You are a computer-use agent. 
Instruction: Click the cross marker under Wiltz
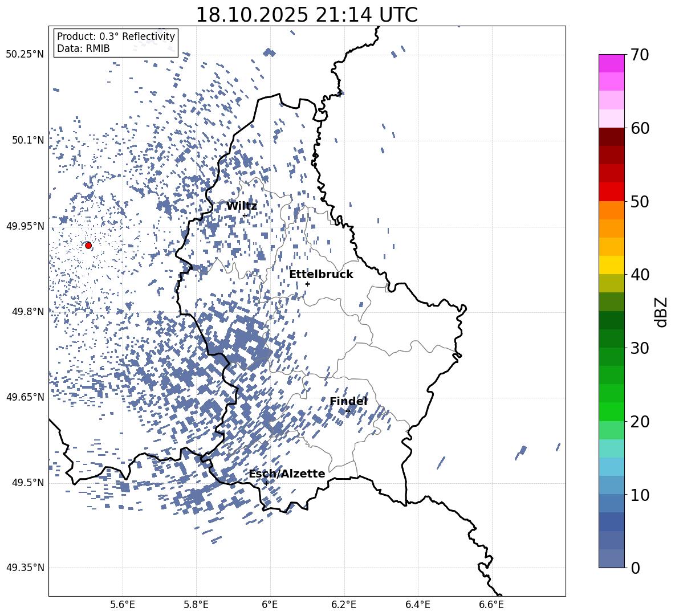[245, 215]
